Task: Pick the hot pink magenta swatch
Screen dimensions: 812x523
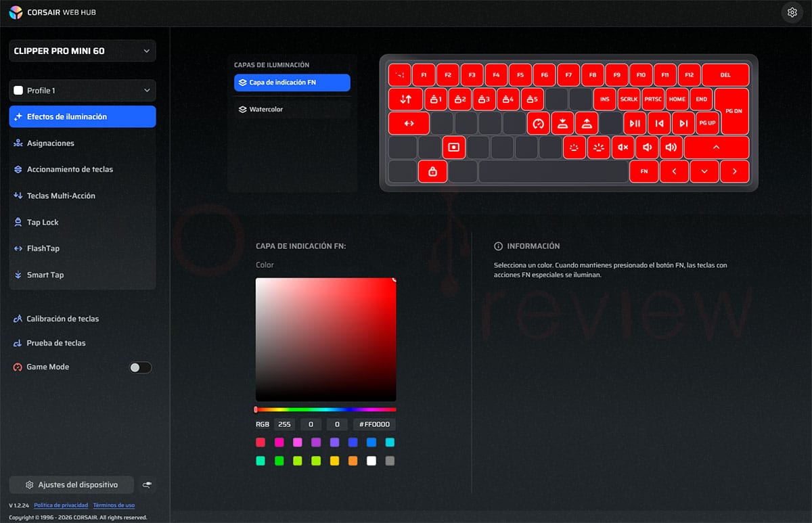Action: pyautogui.click(x=279, y=442)
